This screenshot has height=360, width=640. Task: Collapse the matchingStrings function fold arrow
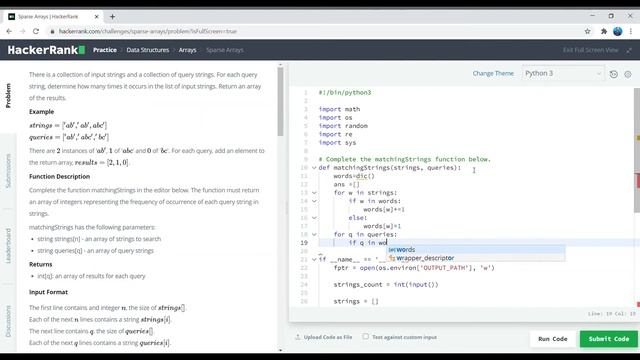click(x=314, y=168)
